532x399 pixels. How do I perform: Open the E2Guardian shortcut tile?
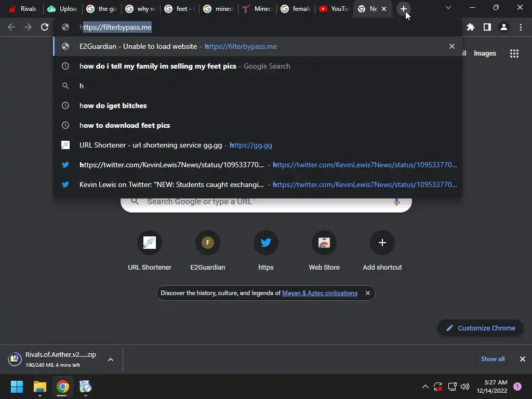(208, 251)
